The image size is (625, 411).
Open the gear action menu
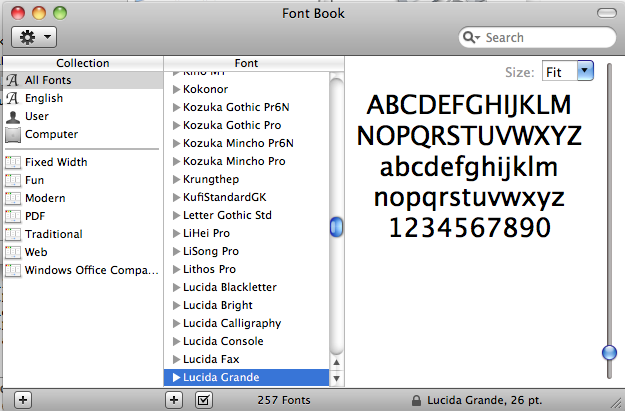34,37
